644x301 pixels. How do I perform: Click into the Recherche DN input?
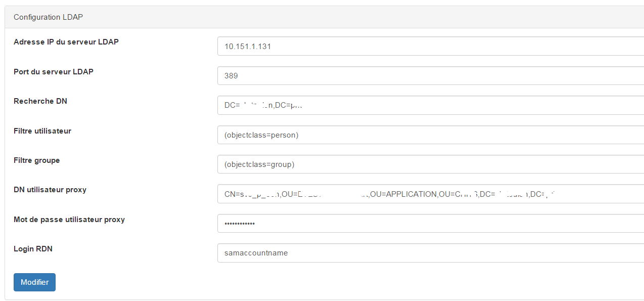431,105
